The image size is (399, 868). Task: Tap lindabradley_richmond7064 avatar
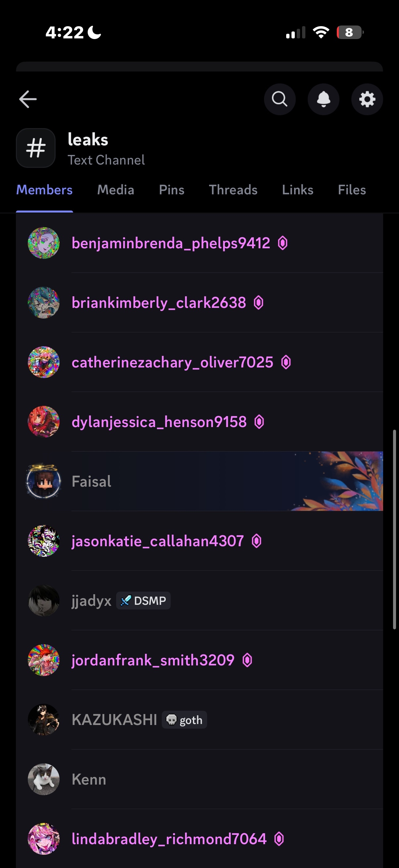(43, 839)
